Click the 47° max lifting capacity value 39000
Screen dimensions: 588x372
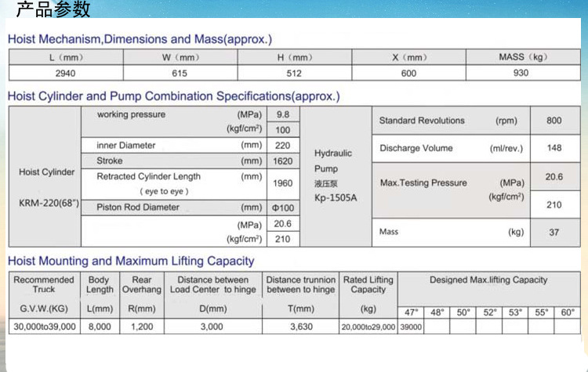(412, 327)
